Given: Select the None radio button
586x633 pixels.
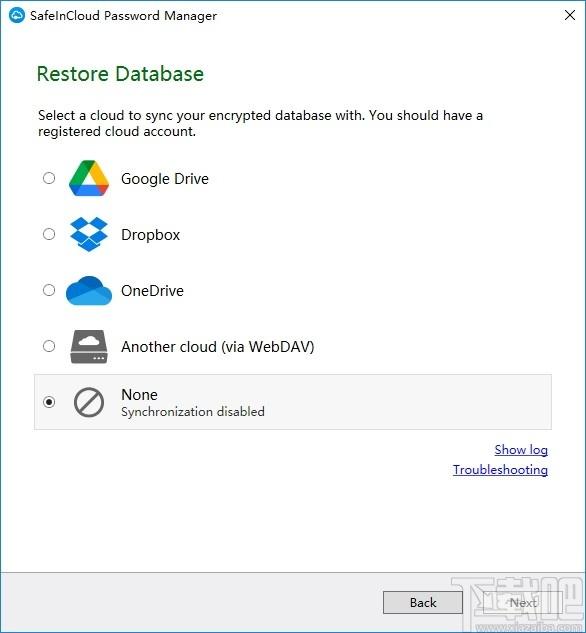Looking at the screenshot, I should click(49, 402).
